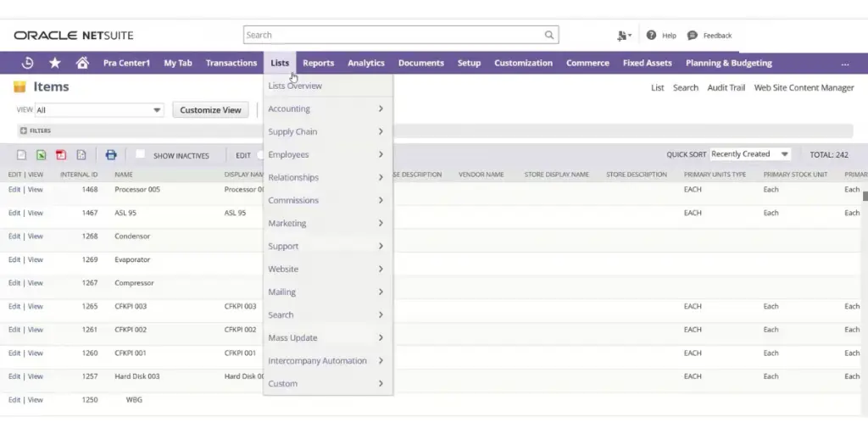The image size is (868, 434).
Task: Enable the Show Inactives checkbox
Action: (x=141, y=154)
